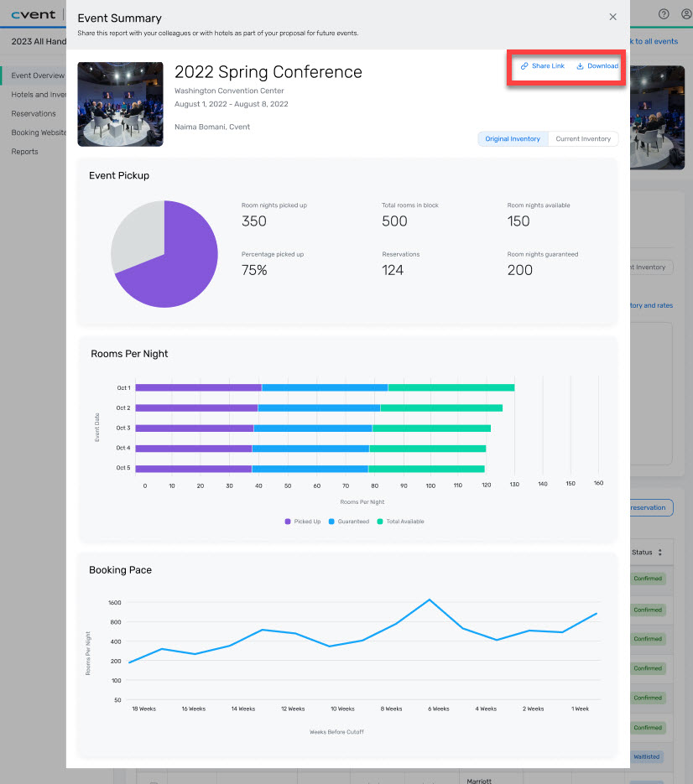Image resolution: width=693 pixels, height=784 pixels.
Task: Open the help question mark icon
Action: pyautogui.click(x=664, y=14)
